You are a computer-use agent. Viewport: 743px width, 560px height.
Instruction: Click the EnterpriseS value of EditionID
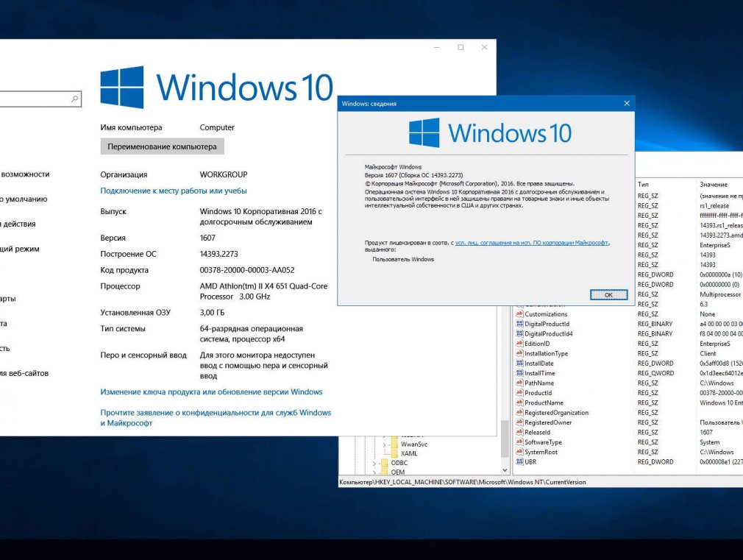pyautogui.click(x=714, y=344)
